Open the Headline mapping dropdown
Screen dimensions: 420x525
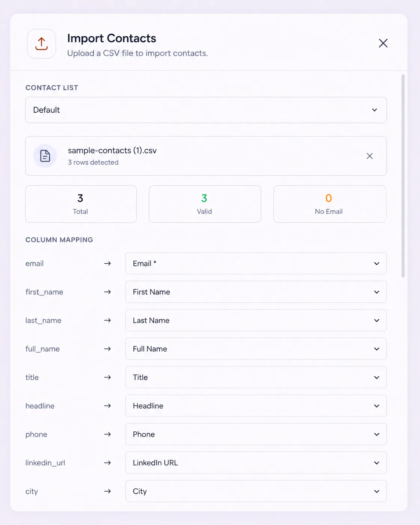[256, 406]
